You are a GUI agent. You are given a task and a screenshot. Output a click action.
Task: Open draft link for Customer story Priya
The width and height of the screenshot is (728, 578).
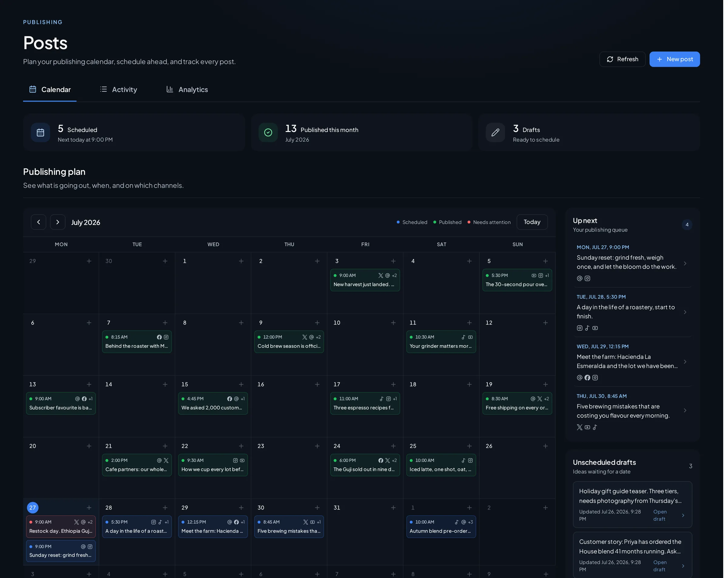coord(660,566)
